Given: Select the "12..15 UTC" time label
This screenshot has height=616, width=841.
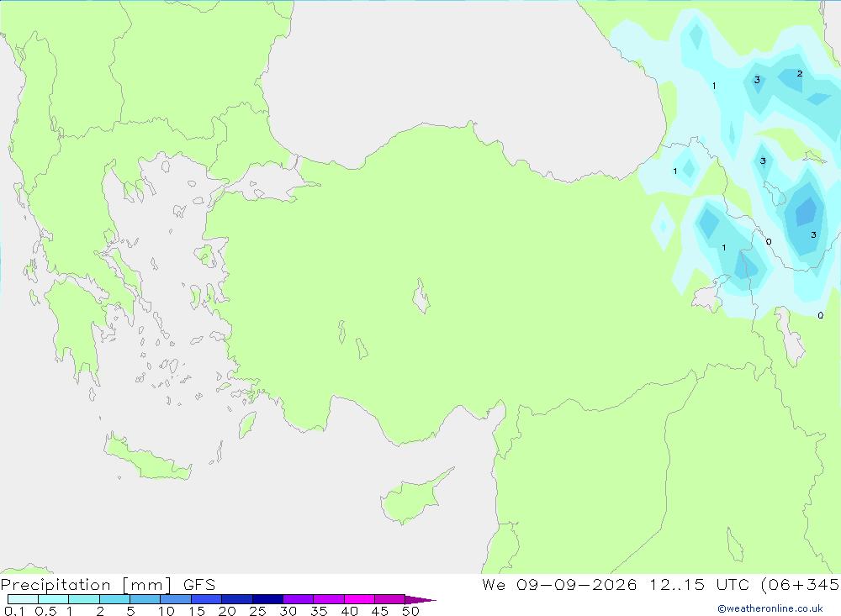Looking at the screenshot, I should [x=700, y=585].
